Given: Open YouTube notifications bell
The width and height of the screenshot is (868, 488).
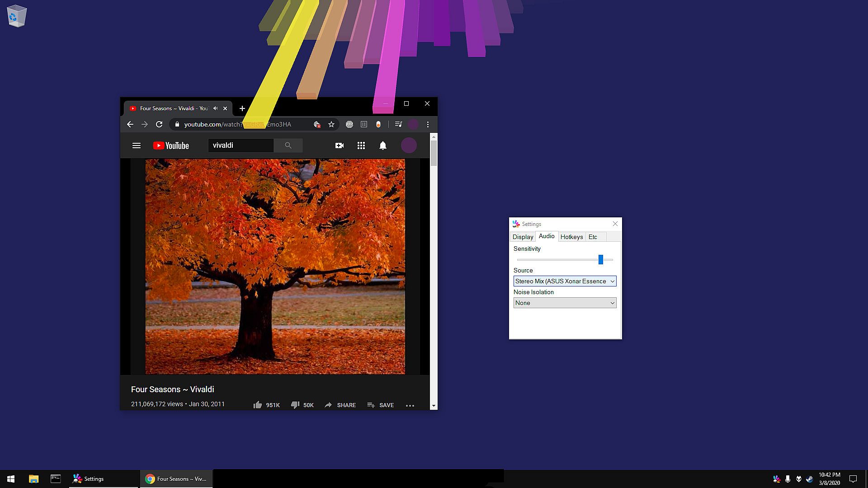Looking at the screenshot, I should click(382, 145).
